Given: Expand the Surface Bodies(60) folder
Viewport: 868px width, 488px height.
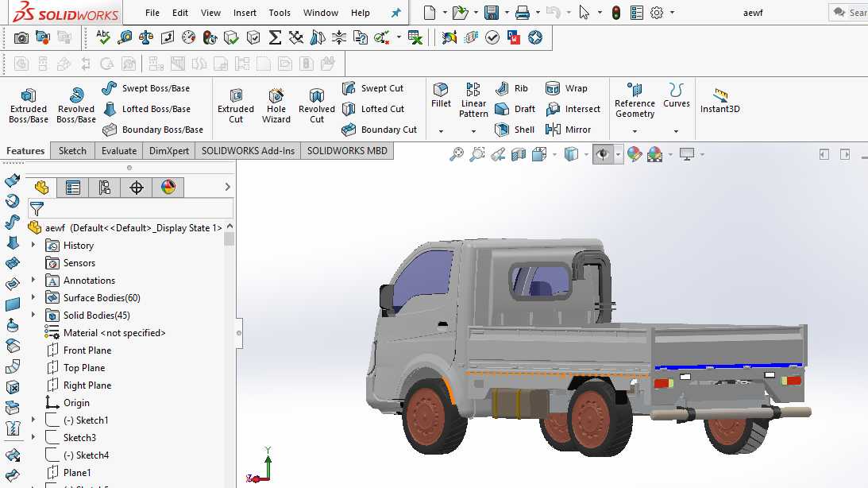Looking at the screenshot, I should coord(33,297).
